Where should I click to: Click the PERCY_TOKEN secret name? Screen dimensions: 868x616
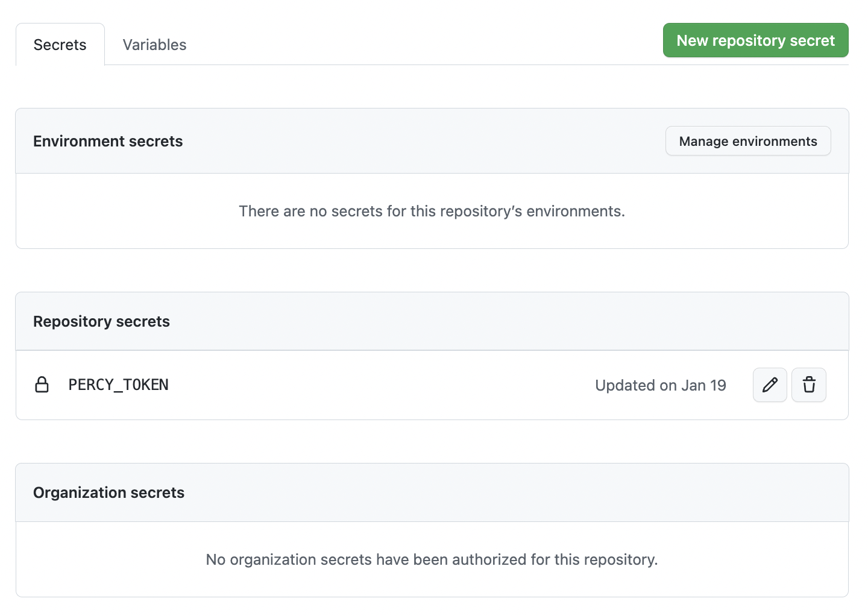point(119,385)
